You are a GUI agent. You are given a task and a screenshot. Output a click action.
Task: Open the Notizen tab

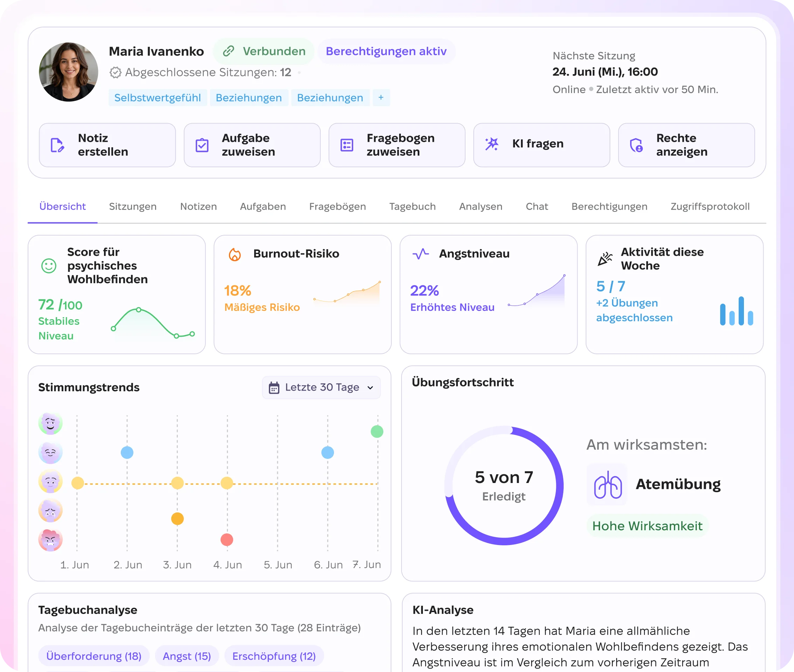pos(198,206)
